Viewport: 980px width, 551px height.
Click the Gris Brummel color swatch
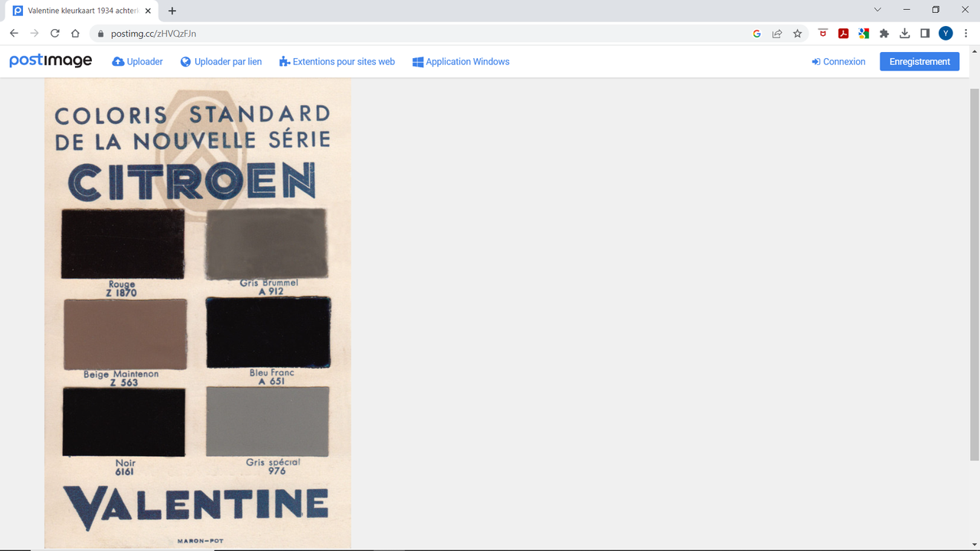[x=266, y=243]
